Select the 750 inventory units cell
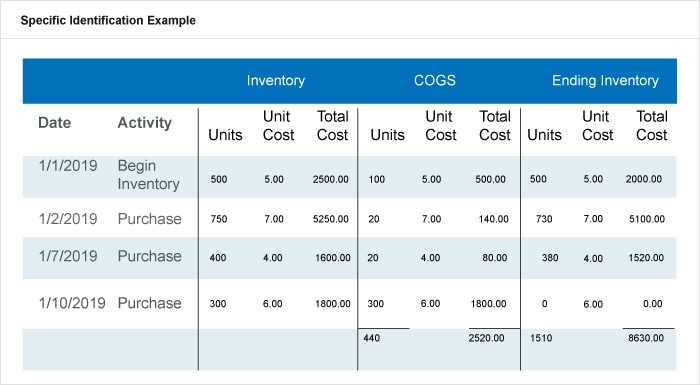The width and height of the screenshot is (700, 385). (x=219, y=219)
